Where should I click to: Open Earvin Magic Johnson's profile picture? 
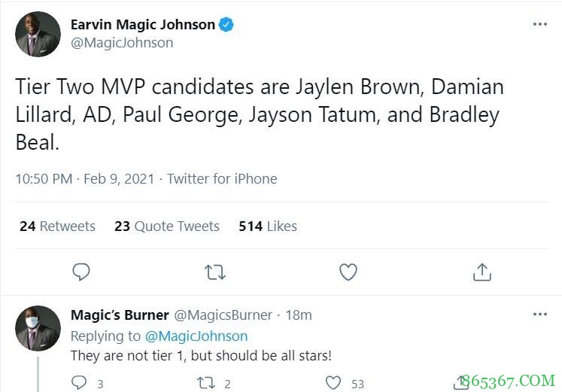38,34
